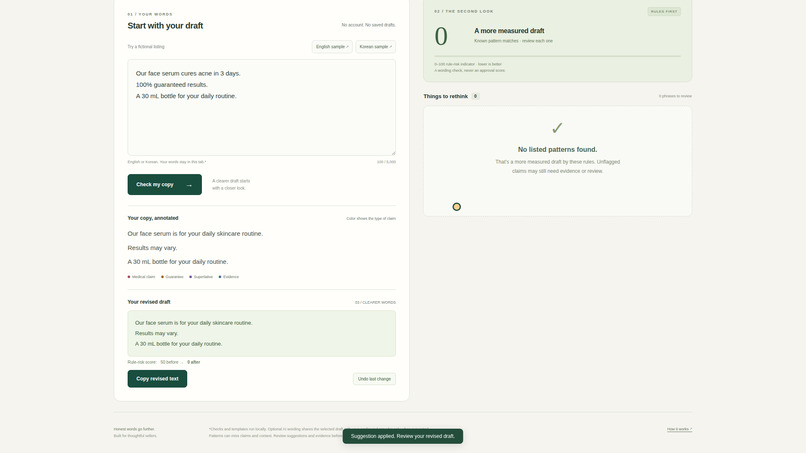This screenshot has width=806, height=453.
Task: Click the purple Superlative legend dot
Action: point(191,277)
